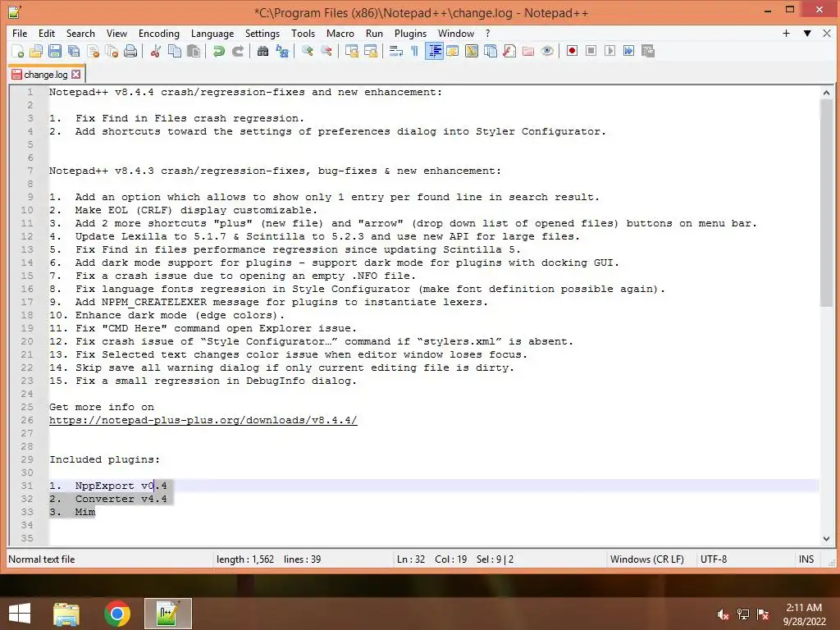Open the Plugins menu
840x630 pixels.
coord(410,33)
